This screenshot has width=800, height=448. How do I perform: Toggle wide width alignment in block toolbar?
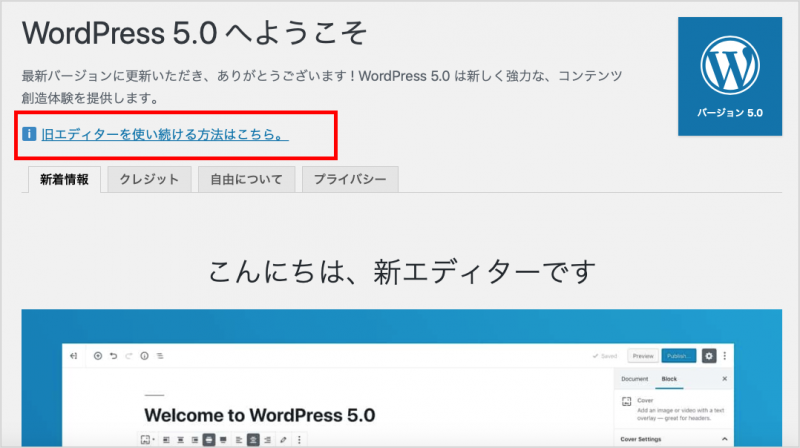click(x=209, y=440)
